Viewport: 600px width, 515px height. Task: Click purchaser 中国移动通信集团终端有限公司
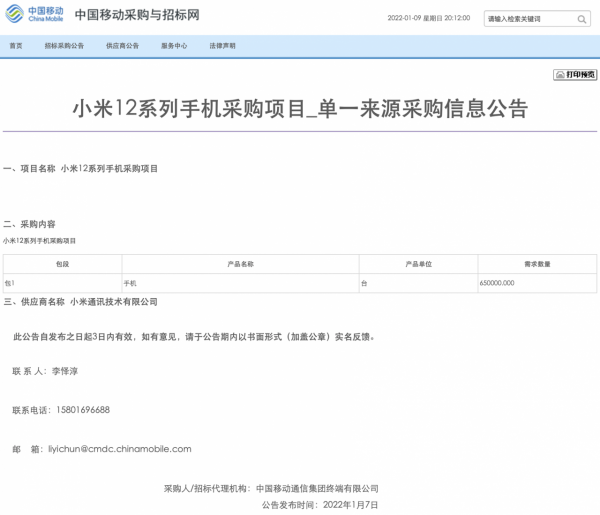(317, 489)
